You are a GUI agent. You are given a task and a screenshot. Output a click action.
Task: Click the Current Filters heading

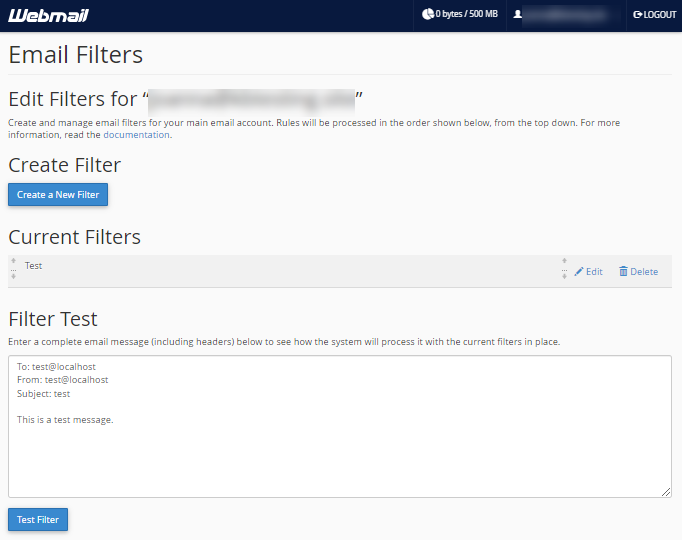click(x=74, y=237)
